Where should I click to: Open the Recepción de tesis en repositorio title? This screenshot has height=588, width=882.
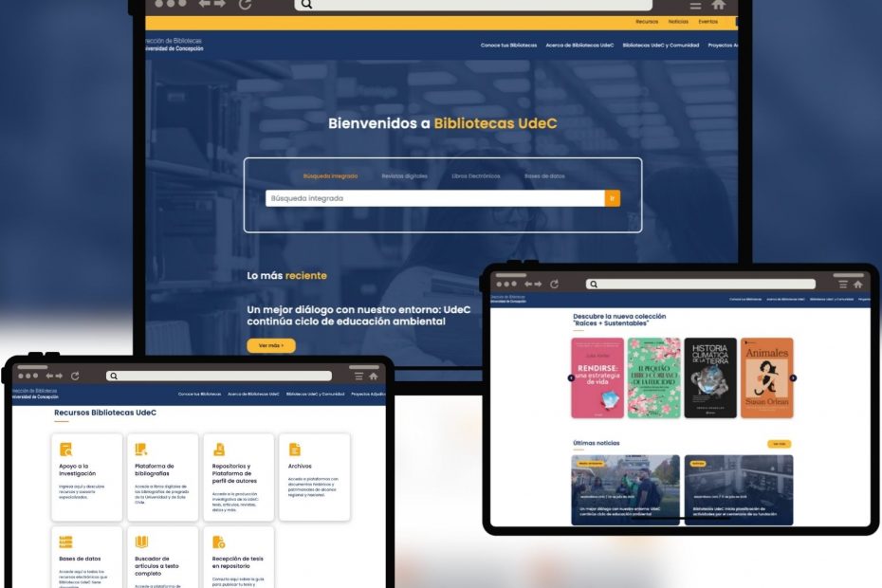[237, 562]
